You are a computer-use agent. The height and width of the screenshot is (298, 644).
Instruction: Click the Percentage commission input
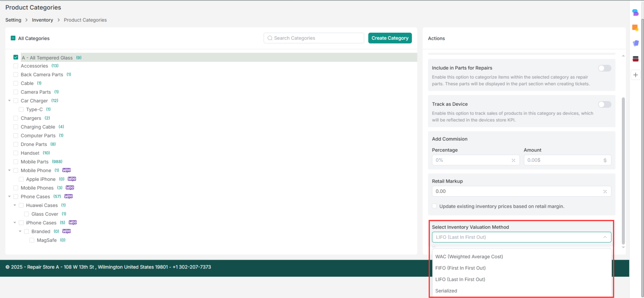coord(476,160)
